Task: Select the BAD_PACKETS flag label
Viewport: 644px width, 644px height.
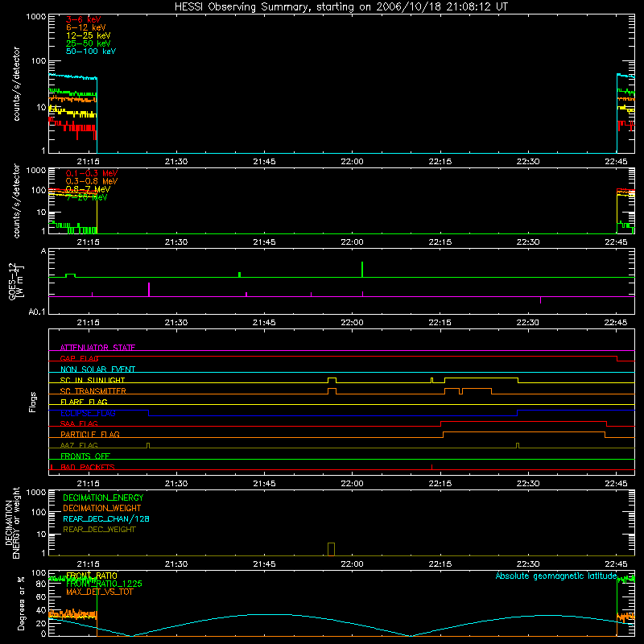Action: tap(88, 467)
